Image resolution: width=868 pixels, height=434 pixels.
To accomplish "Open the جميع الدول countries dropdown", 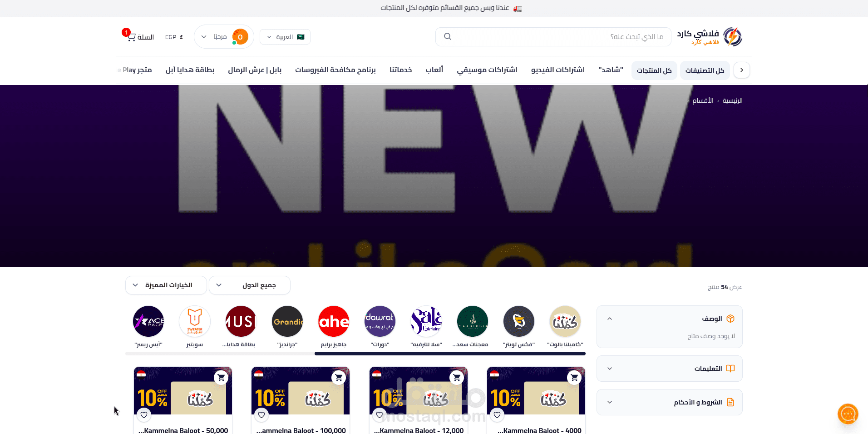I will pyautogui.click(x=250, y=285).
